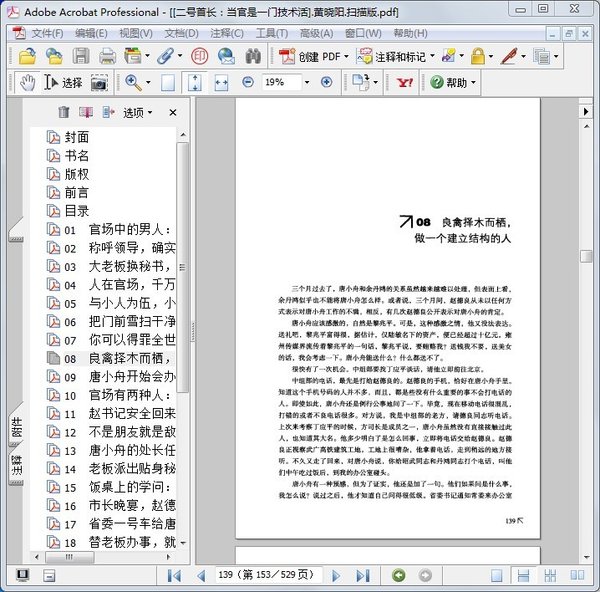Viewport: 600px width, 592px height.
Task: Click the zoom out minus button
Action: 248,82
